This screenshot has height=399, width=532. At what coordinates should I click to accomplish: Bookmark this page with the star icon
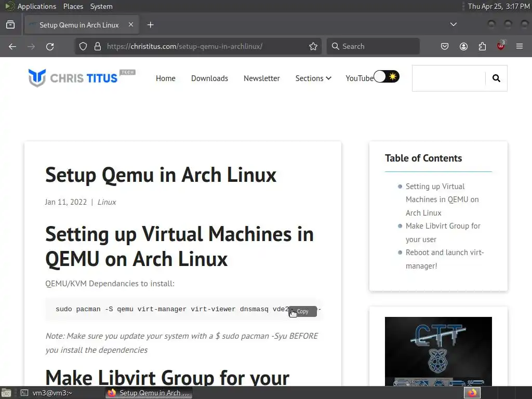313,46
